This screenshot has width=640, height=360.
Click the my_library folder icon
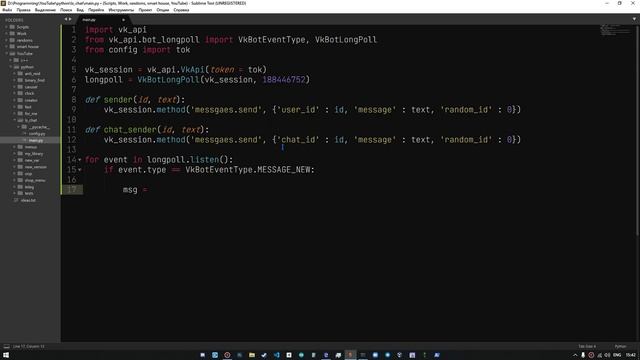coord(20,153)
